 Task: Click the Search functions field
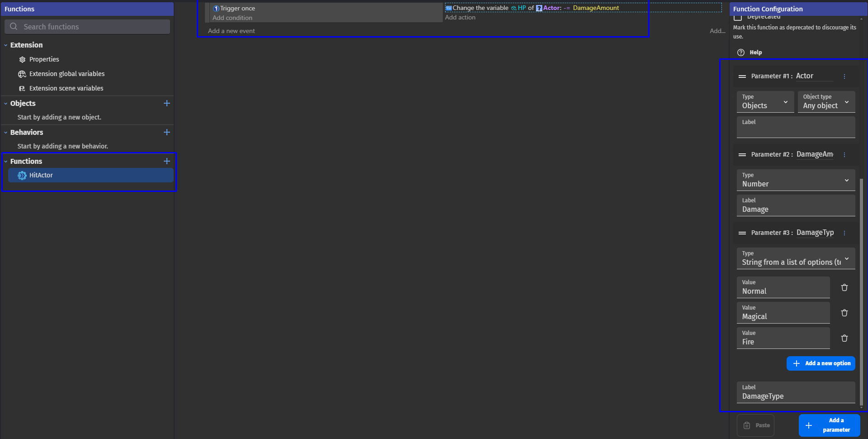click(x=88, y=27)
